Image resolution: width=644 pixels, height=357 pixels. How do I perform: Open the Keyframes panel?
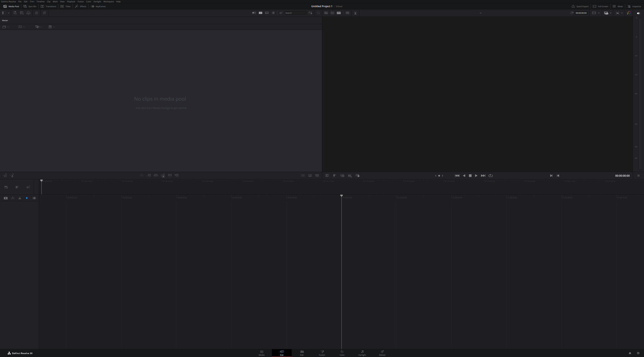tap(99, 6)
